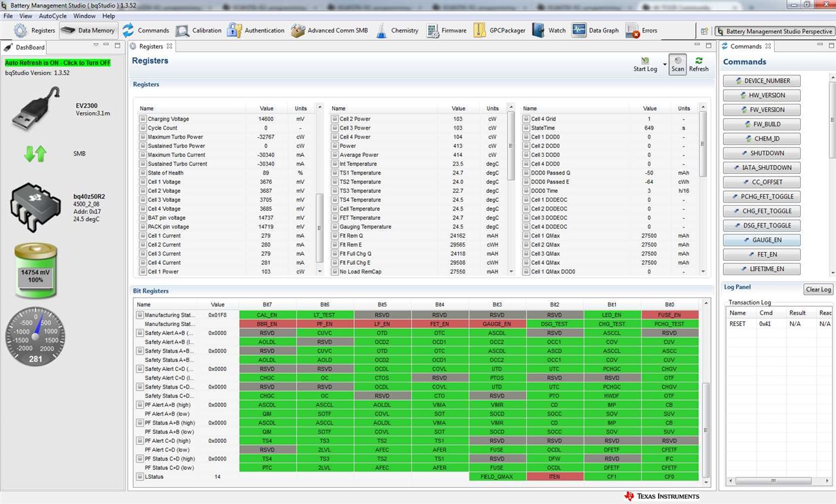Send the FW_VERSION command
Image resolution: width=836 pixels, height=504 pixels.
point(761,109)
